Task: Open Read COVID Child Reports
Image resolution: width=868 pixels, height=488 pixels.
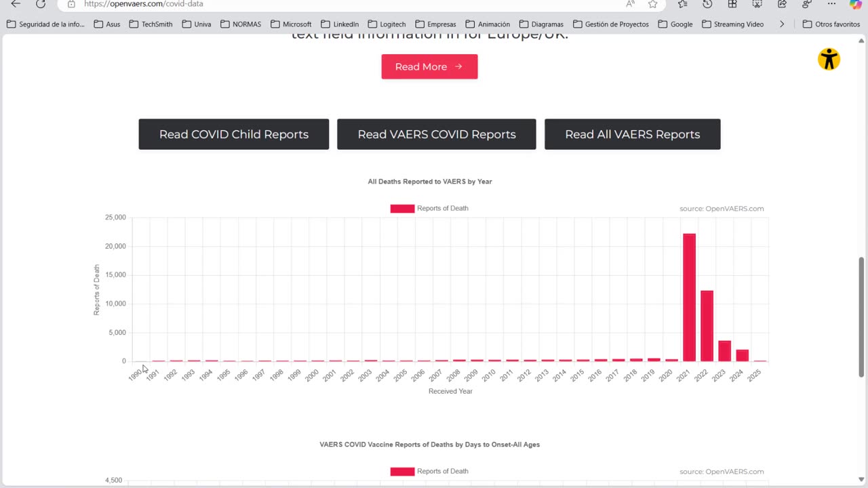Action: pyautogui.click(x=234, y=134)
